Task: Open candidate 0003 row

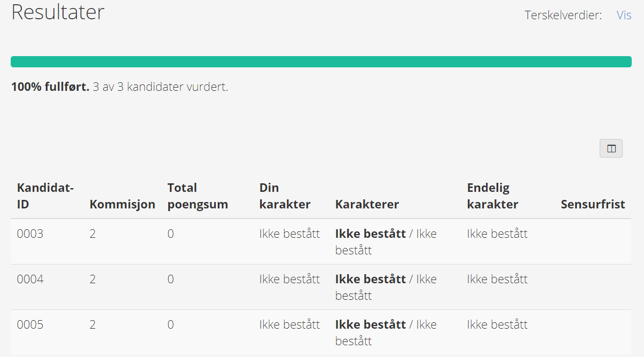Action: 321,242
